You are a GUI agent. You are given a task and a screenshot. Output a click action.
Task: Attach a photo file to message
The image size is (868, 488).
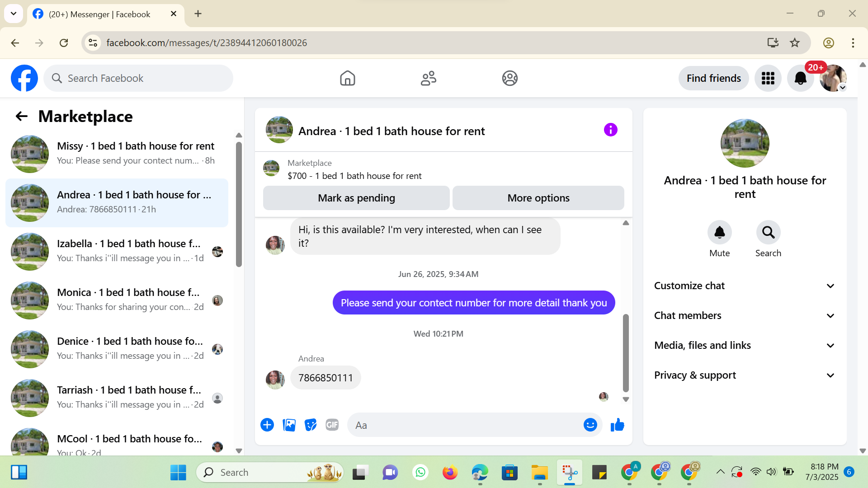289,425
